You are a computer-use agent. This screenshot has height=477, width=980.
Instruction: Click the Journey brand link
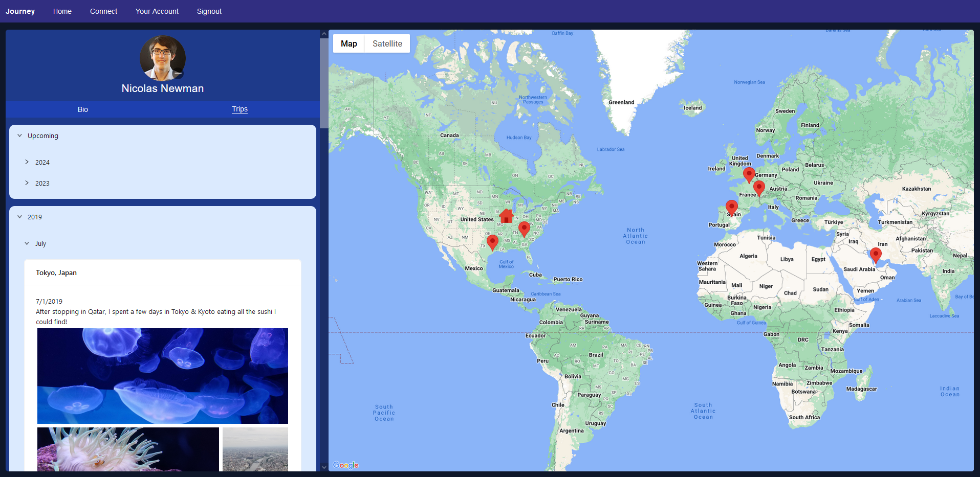[20, 11]
